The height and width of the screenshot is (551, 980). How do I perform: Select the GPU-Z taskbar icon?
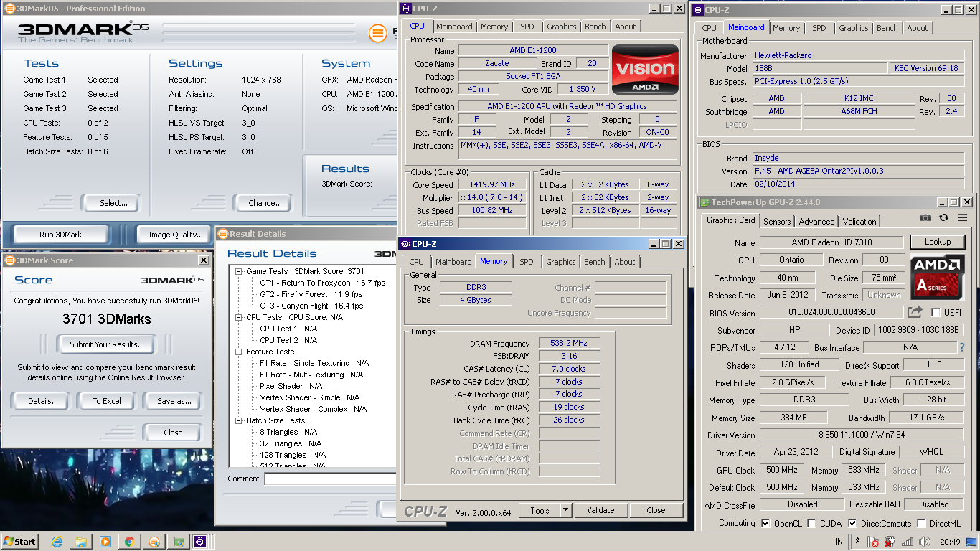coord(178,542)
